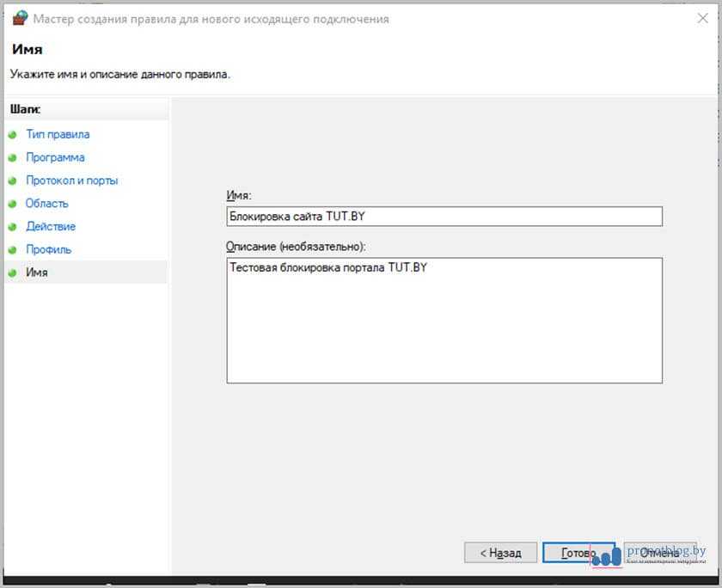This screenshot has height=588, width=722.
Task: Jump to the Протокол и порты step
Action: coord(71,181)
